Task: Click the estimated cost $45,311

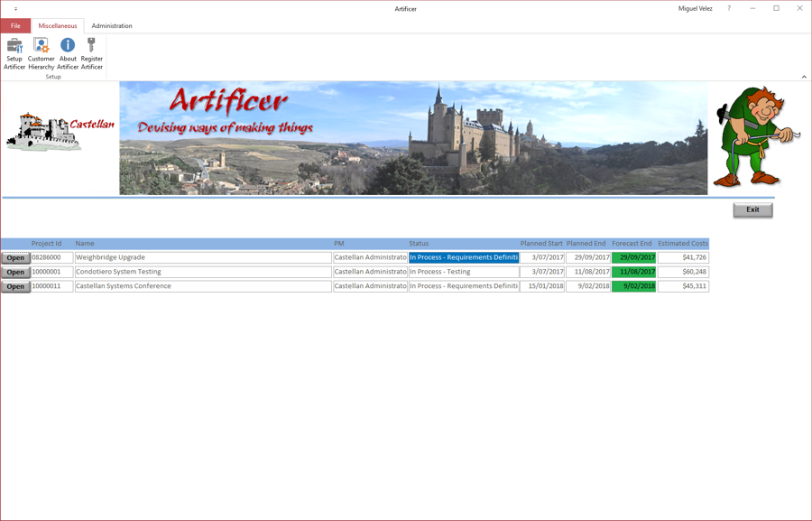Action: coord(683,286)
